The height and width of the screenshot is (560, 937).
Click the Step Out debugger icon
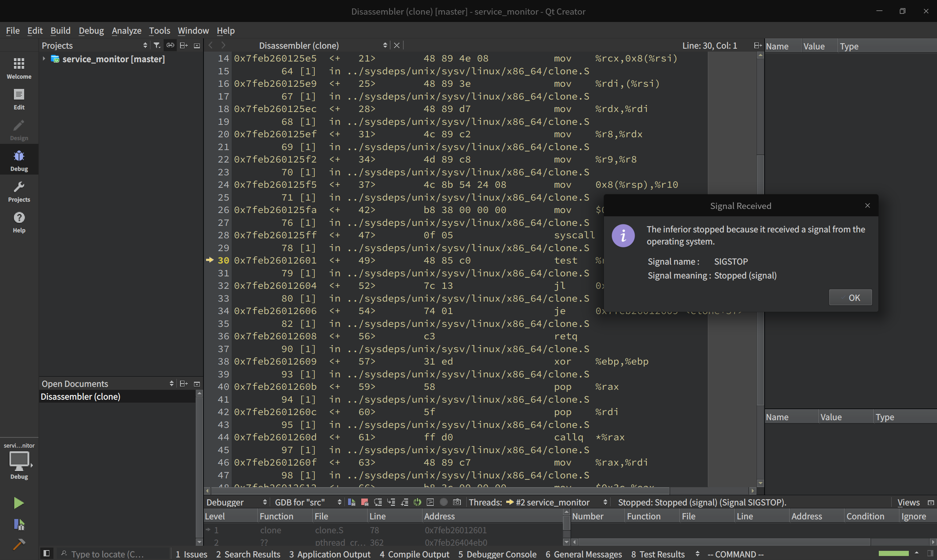tap(404, 502)
